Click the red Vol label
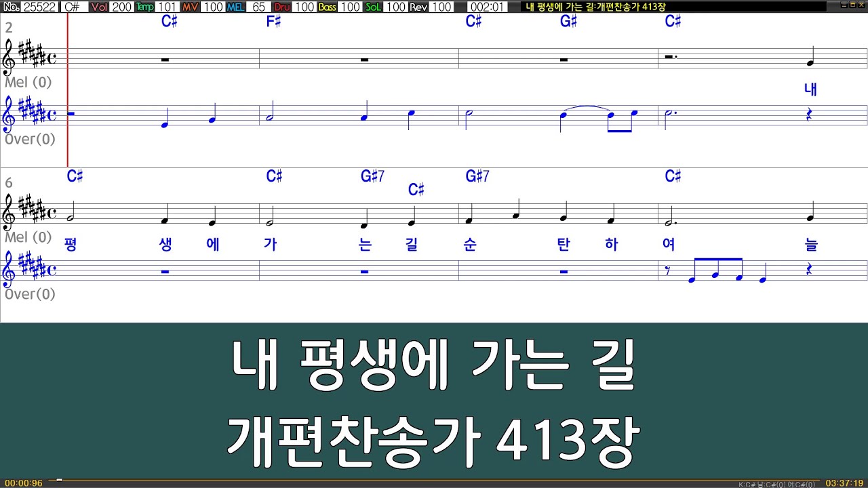Image resolution: width=868 pixels, height=488 pixels. pos(99,7)
